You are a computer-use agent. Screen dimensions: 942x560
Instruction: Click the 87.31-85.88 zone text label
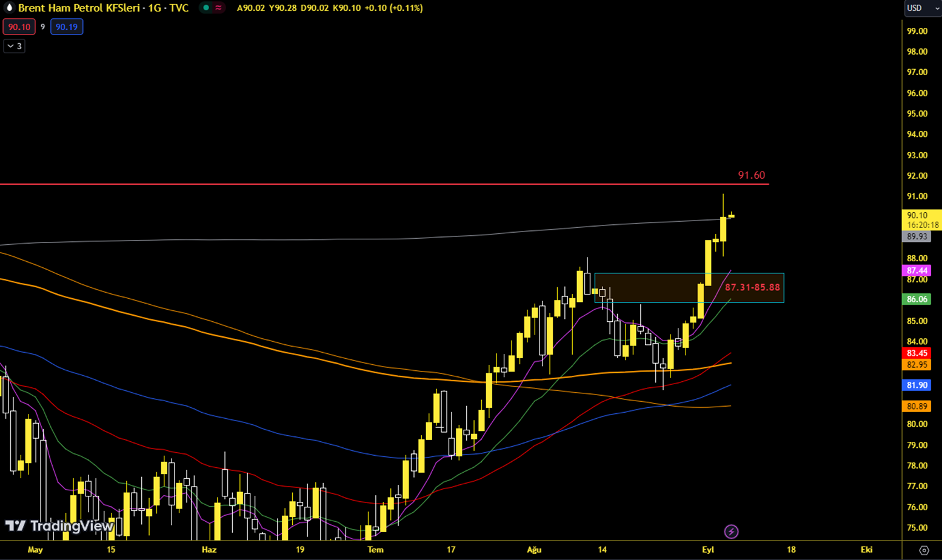pyautogui.click(x=752, y=287)
